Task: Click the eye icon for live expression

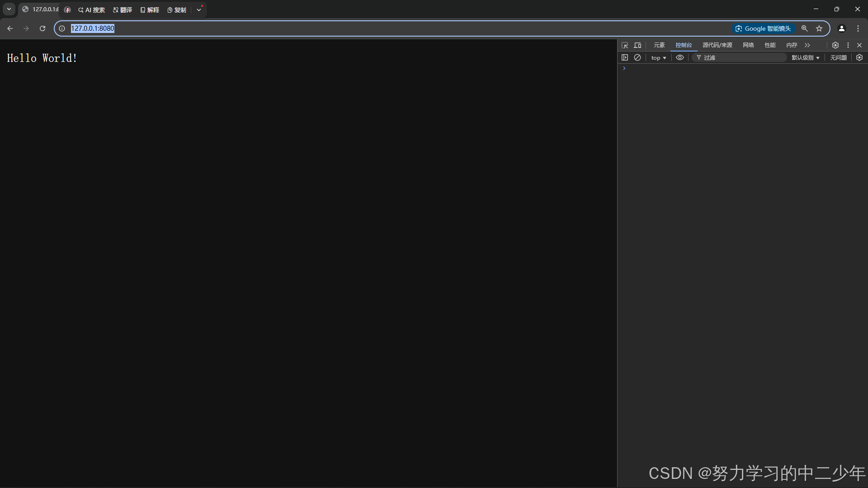Action: pos(679,57)
